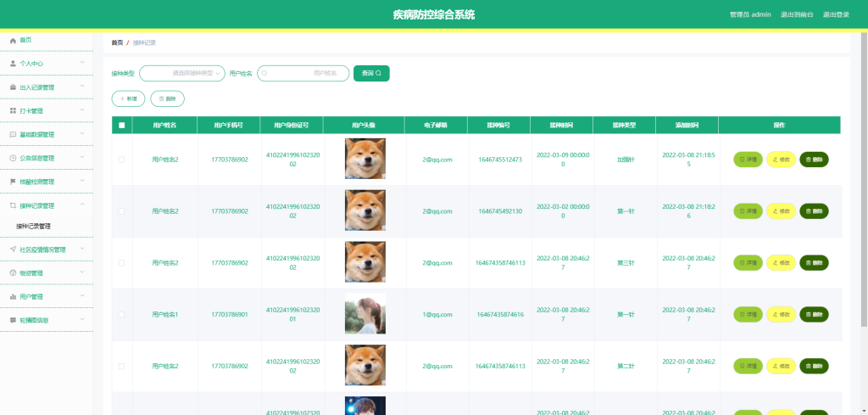Click the 1646745512473 接种编号 cell
Screen dimensions: 868x415
point(500,160)
